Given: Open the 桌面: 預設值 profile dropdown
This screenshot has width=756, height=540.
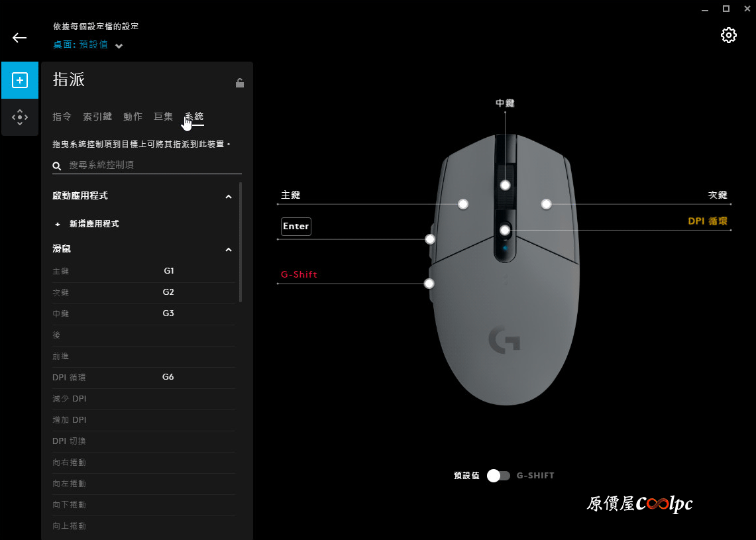Looking at the screenshot, I should pos(87,45).
